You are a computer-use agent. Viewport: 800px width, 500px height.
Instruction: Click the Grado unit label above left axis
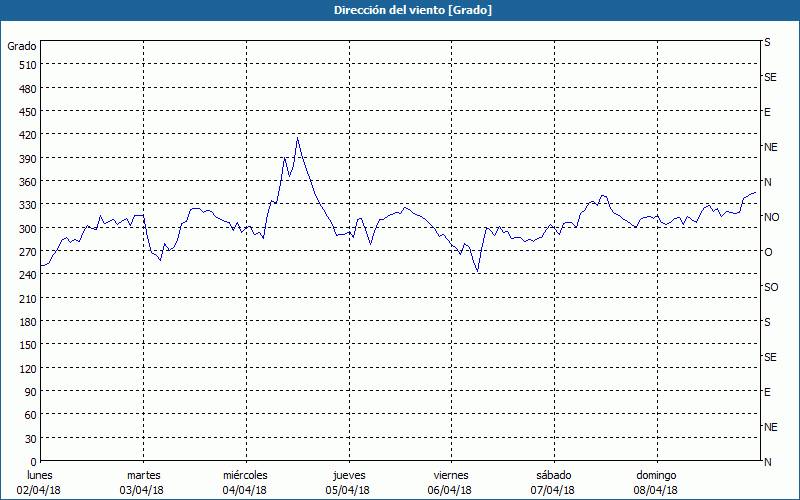[22, 46]
